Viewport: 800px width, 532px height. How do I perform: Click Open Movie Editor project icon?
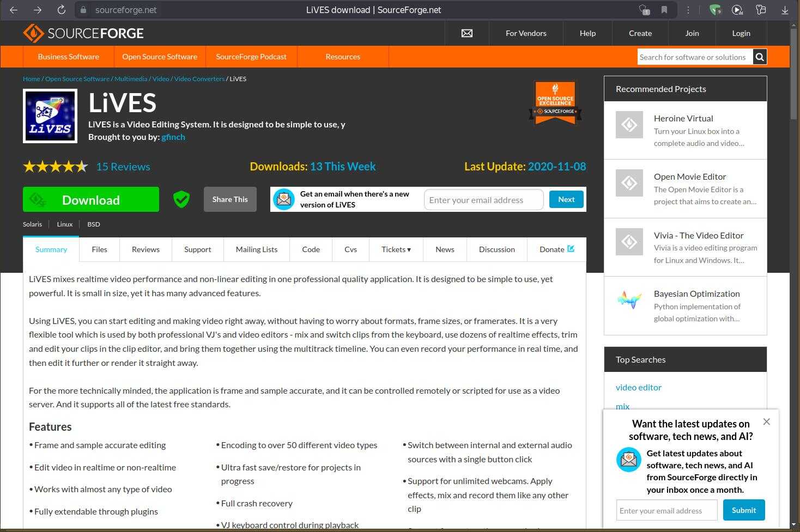point(629,183)
